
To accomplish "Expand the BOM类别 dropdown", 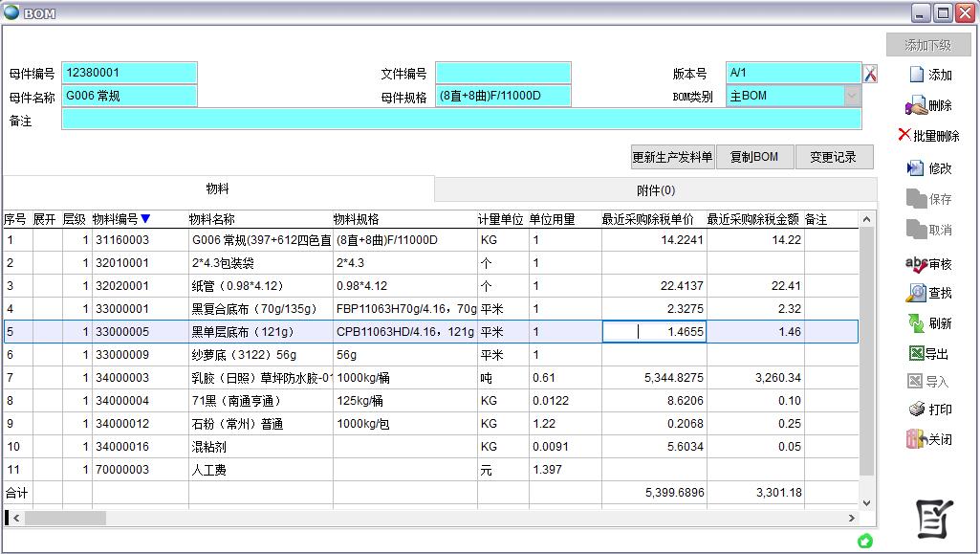I will click(x=852, y=96).
